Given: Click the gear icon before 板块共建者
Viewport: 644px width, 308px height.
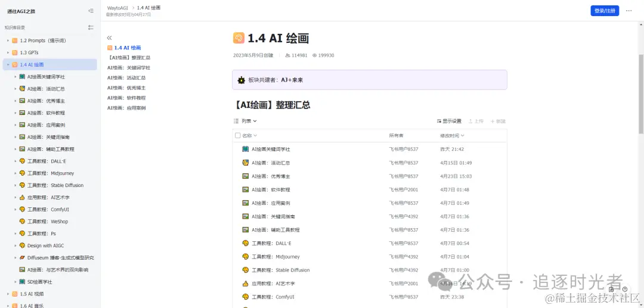Looking at the screenshot, I should pos(241,80).
